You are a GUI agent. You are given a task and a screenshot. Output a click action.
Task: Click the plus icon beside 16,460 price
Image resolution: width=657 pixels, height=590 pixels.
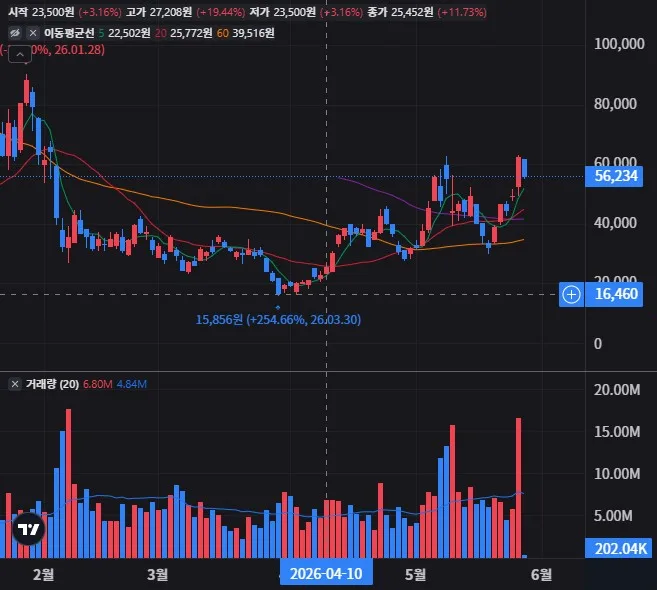pos(571,294)
